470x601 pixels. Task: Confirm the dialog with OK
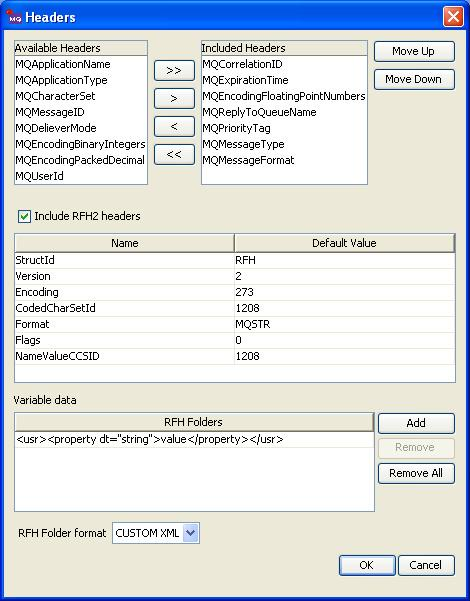coord(367,565)
